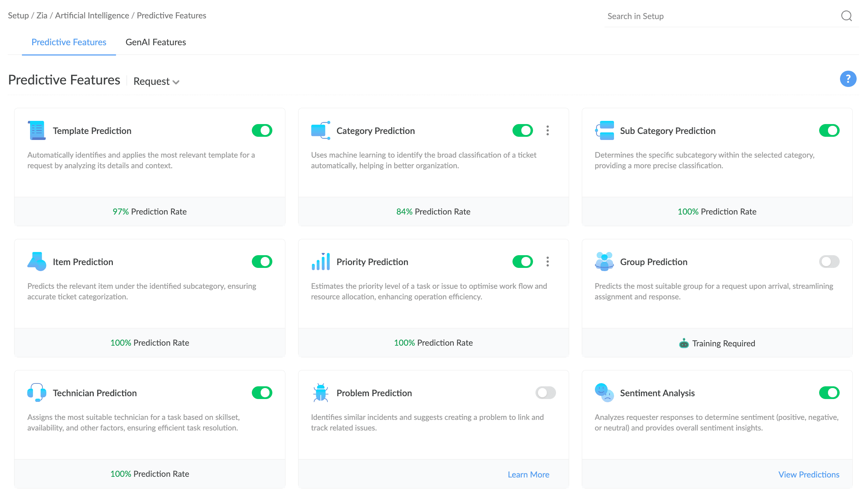Click the Technician Prediction headset icon
This screenshot has width=863, height=504.
(37, 393)
